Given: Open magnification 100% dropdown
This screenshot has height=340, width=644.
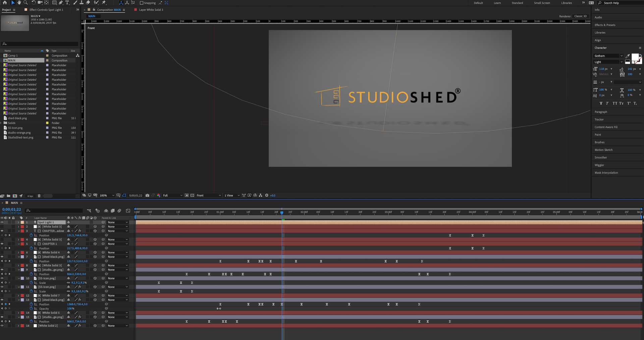Looking at the screenshot, I should [107, 195].
